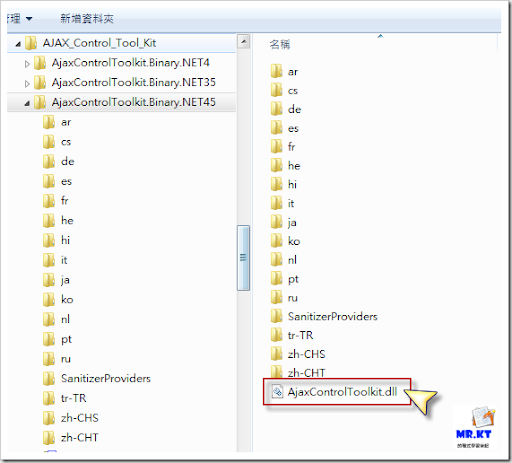Select the AjaxControlToolkit.Binary.NET35 folder icon
Screen dimensions: 512x463
(40, 82)
